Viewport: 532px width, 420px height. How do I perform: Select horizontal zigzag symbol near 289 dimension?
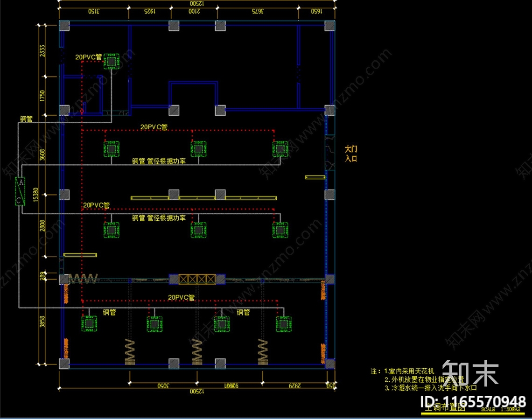coord(84,279)
